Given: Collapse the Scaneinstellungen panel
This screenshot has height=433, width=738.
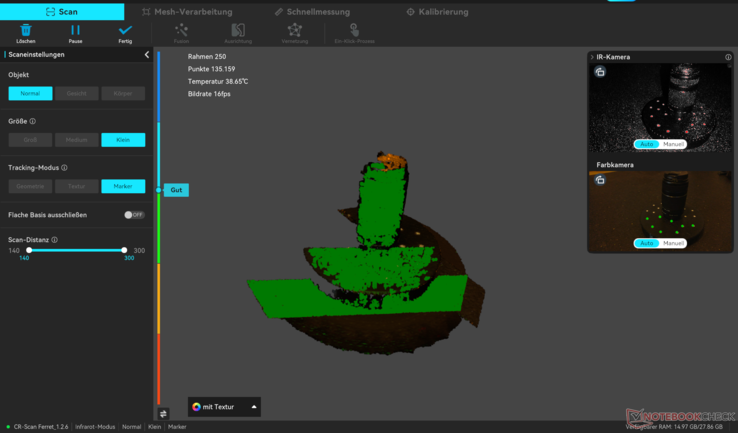Looking at the screenshot, I should click(x=146, y=55).
